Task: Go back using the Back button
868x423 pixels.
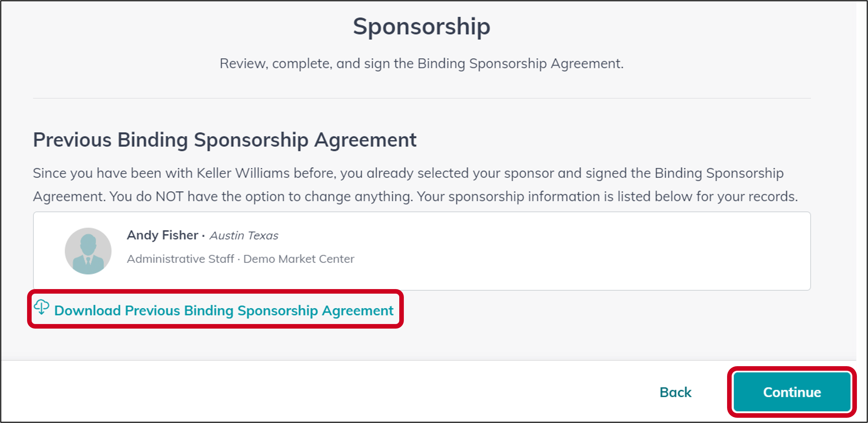Action: (675, 392)
